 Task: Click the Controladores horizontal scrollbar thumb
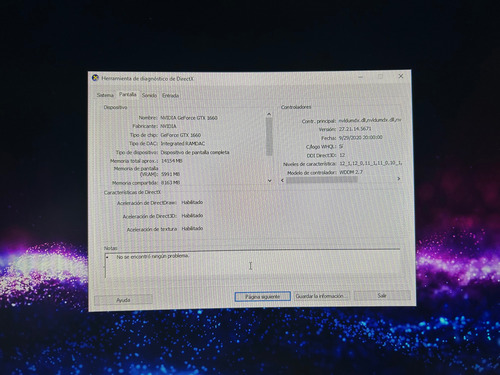click(x=322, y=180)
